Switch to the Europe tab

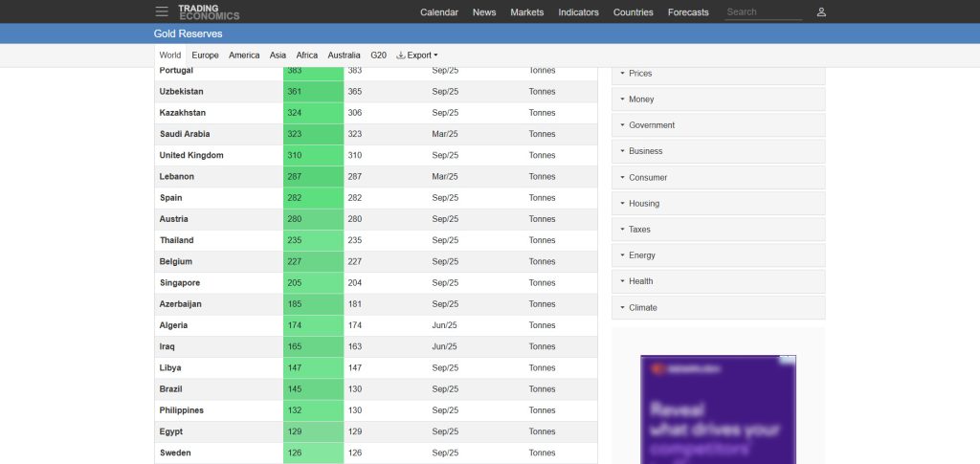coord(205,55)
